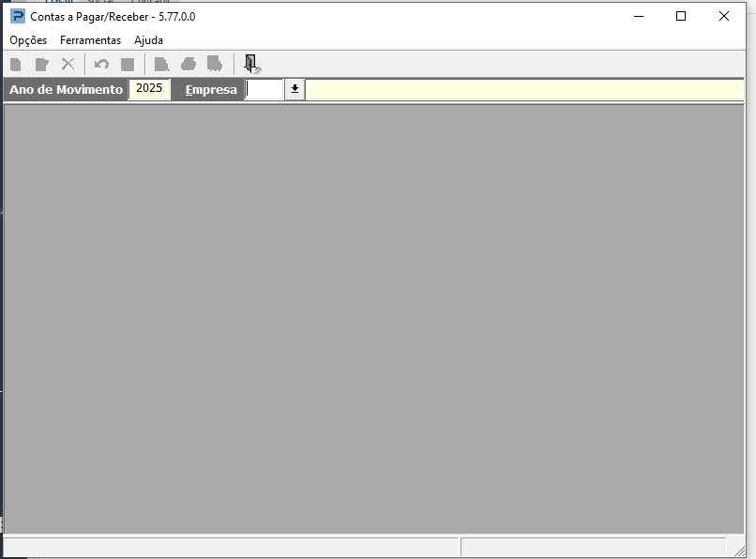Click the exit door icon

coord(252,64)
